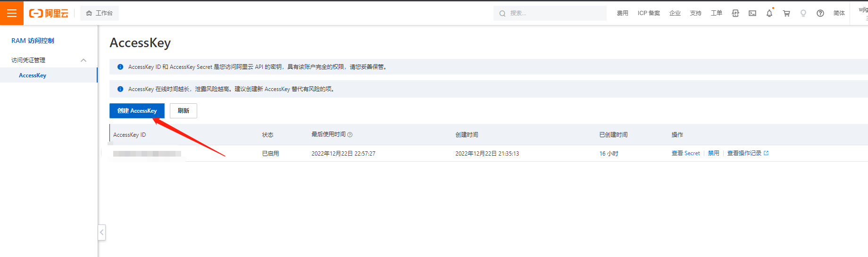This screenshot has width=868, height=257.
Task: Open the ICP 备案 menu item
Action: point(649,13)
